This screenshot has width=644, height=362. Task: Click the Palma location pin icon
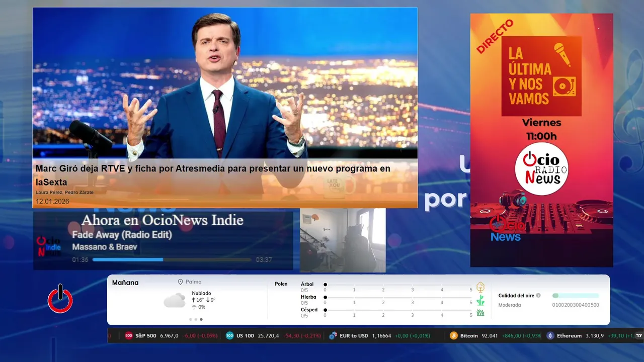point(180,282)
